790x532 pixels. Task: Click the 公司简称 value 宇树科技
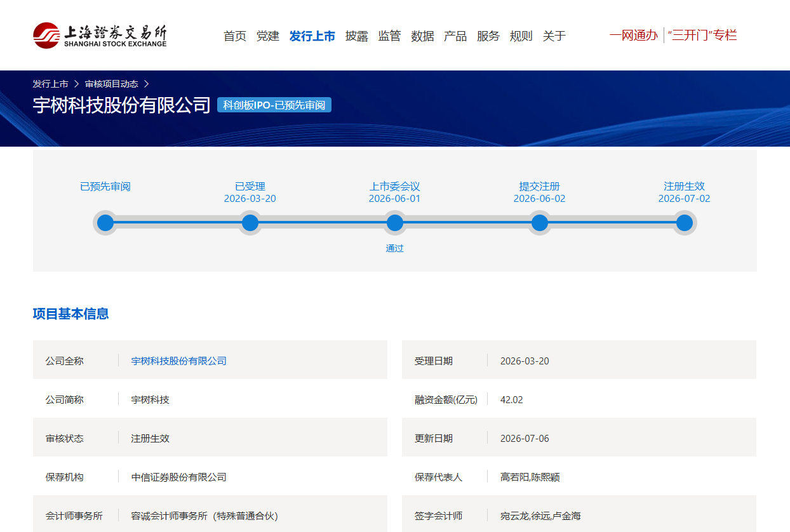click(x=151, y=399)
